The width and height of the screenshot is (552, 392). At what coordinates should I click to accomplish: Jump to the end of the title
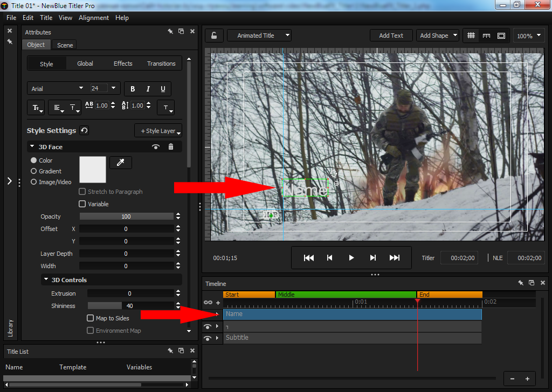coord(395,258)
